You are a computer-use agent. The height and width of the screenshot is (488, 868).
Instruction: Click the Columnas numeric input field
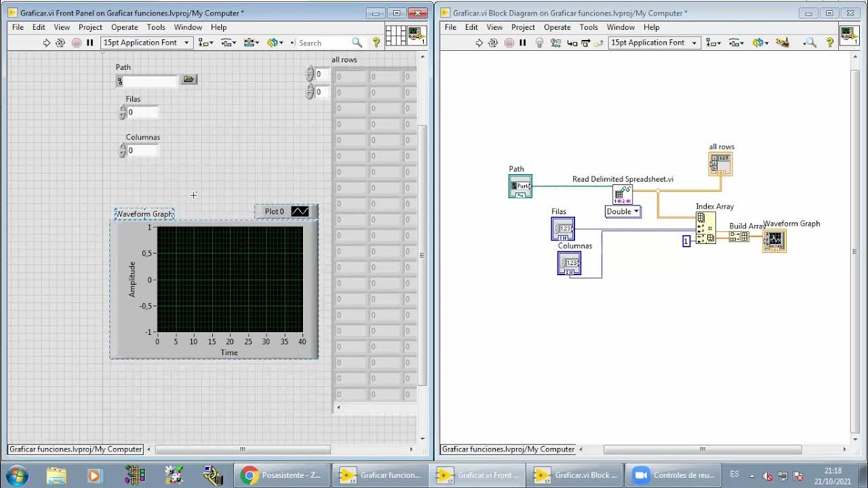pos(142,150)
